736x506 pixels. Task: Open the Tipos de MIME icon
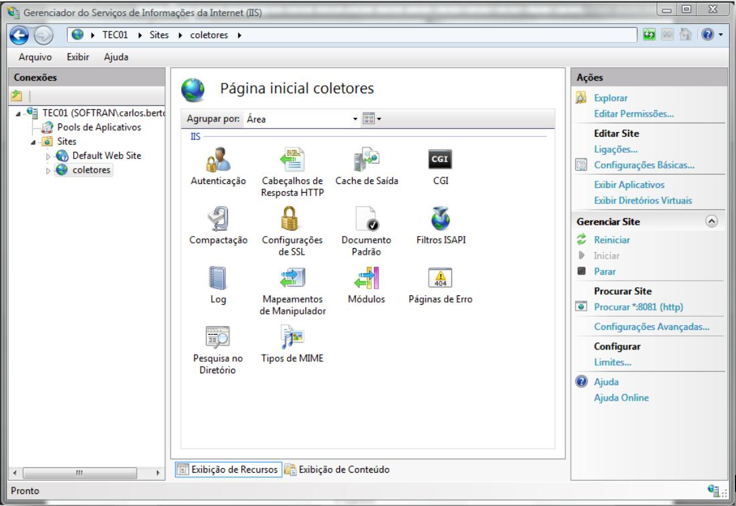point(291,337)
